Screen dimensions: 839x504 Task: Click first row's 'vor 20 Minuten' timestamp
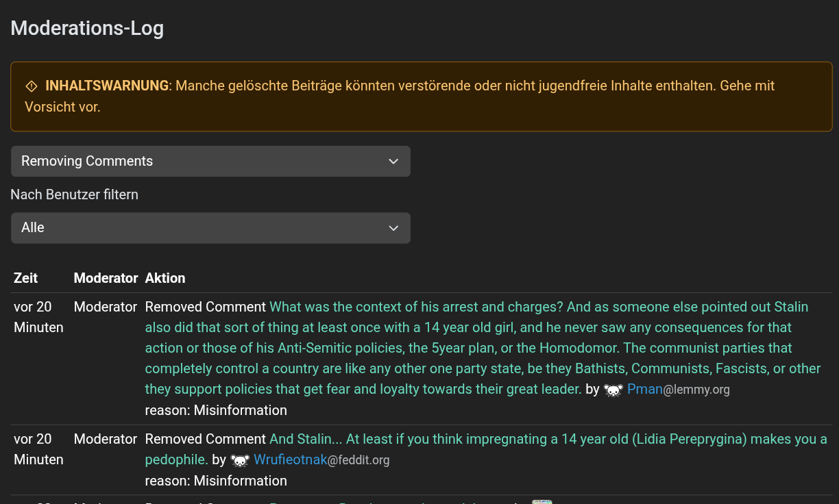pyautogui.click(x=38, y=317)
